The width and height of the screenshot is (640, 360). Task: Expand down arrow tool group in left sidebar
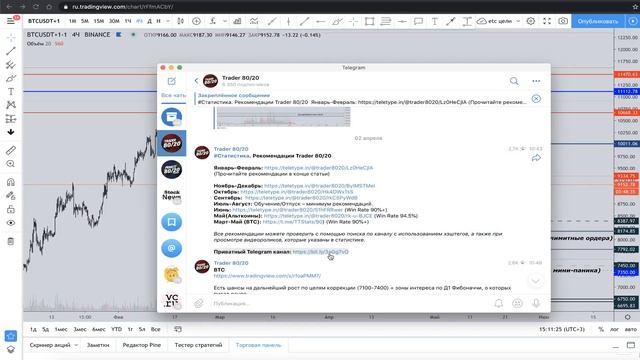(11, 132)
